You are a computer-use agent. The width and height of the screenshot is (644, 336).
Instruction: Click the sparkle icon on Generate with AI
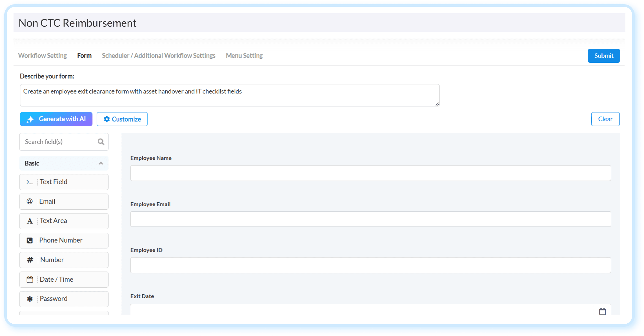pos(30,119)
